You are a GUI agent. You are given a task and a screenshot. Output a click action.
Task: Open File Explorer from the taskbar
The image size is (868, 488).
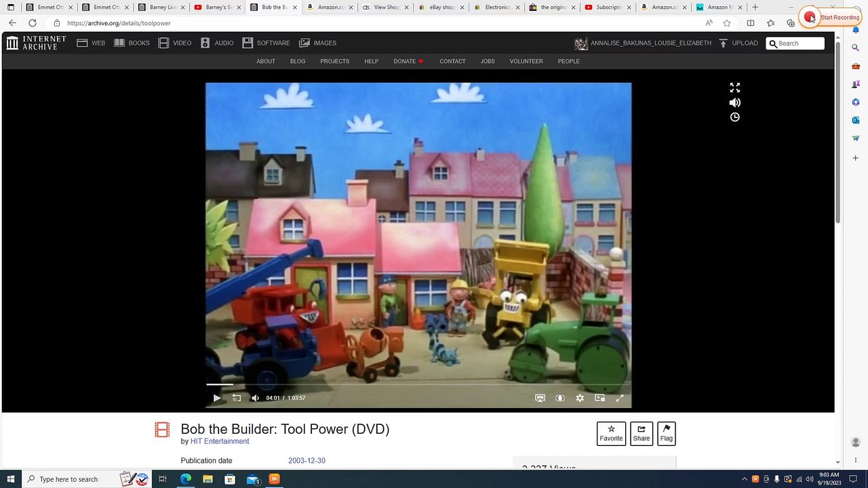208,479
